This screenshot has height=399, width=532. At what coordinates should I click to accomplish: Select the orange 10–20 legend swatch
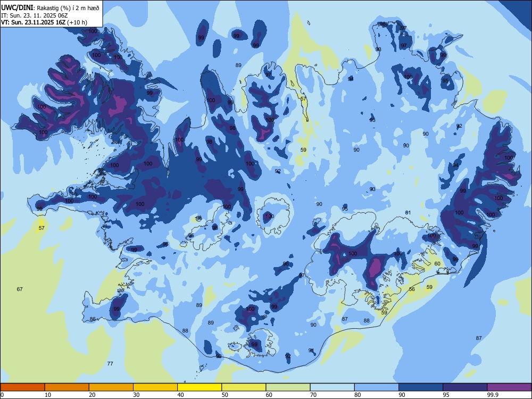point(67,387)
